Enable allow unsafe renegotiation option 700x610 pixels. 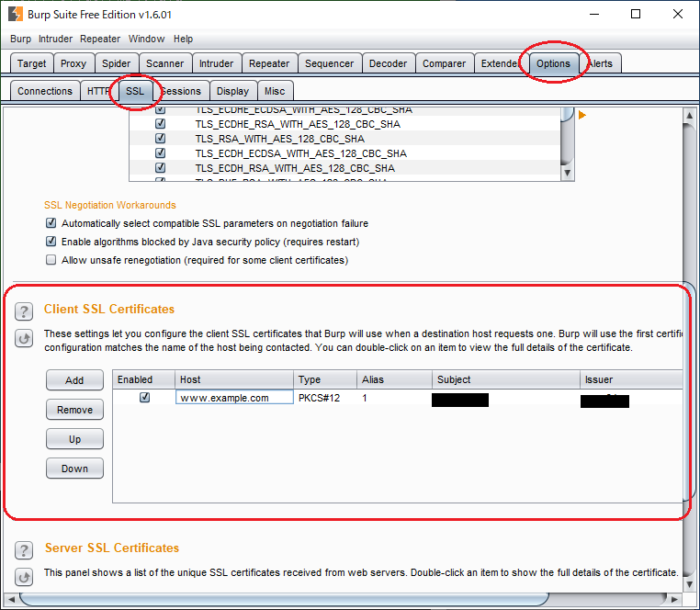pyautogui.click(x=51, y=260)
